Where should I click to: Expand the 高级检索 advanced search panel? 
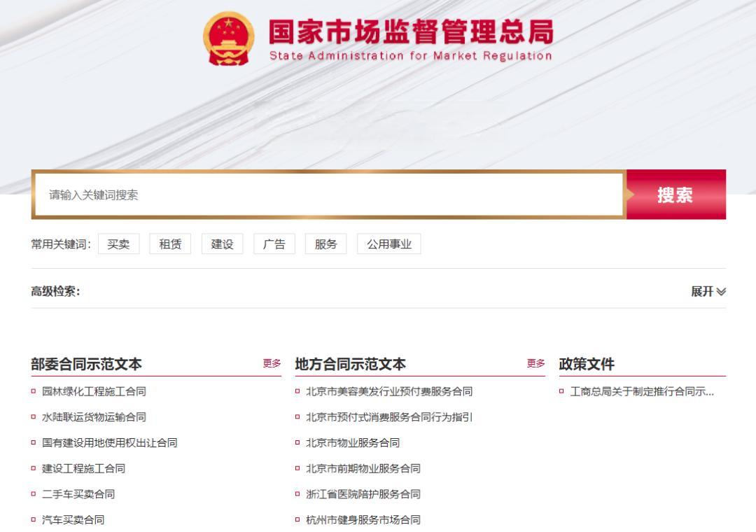coord(708,291)
